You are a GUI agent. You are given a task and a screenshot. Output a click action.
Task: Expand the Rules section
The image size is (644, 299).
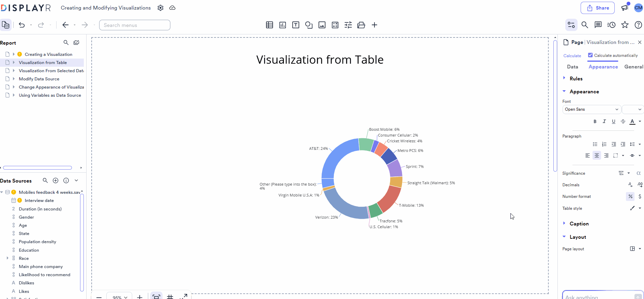pyautogui.click(x=564, y=78)
